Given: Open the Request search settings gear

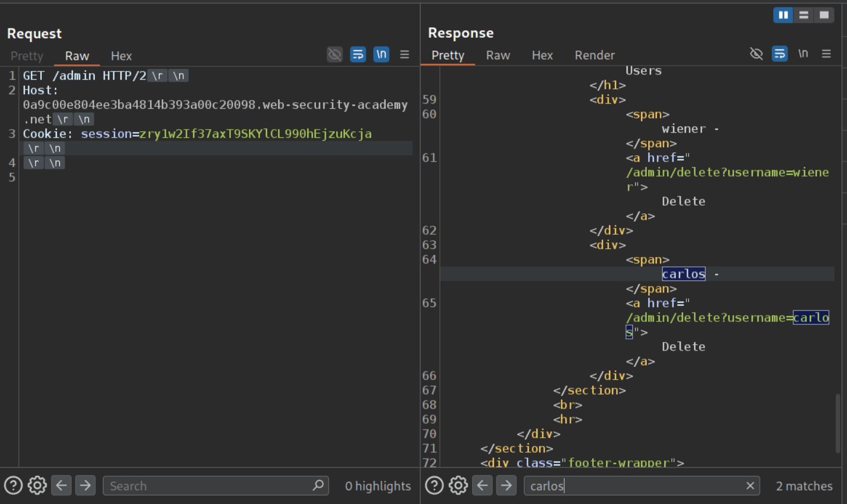Looking at the screenshot, I should tap(37, 485).
